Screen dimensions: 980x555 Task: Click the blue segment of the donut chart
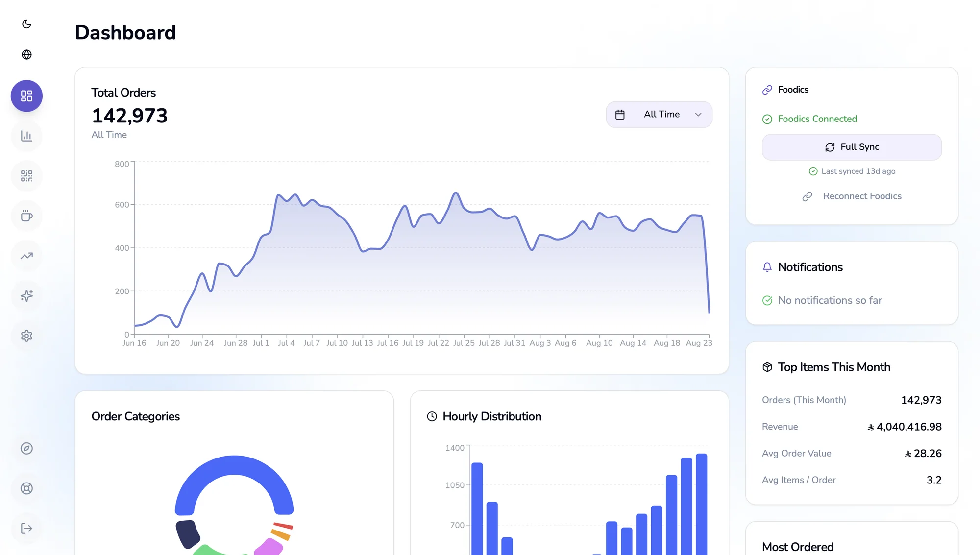tap(234, 466)
